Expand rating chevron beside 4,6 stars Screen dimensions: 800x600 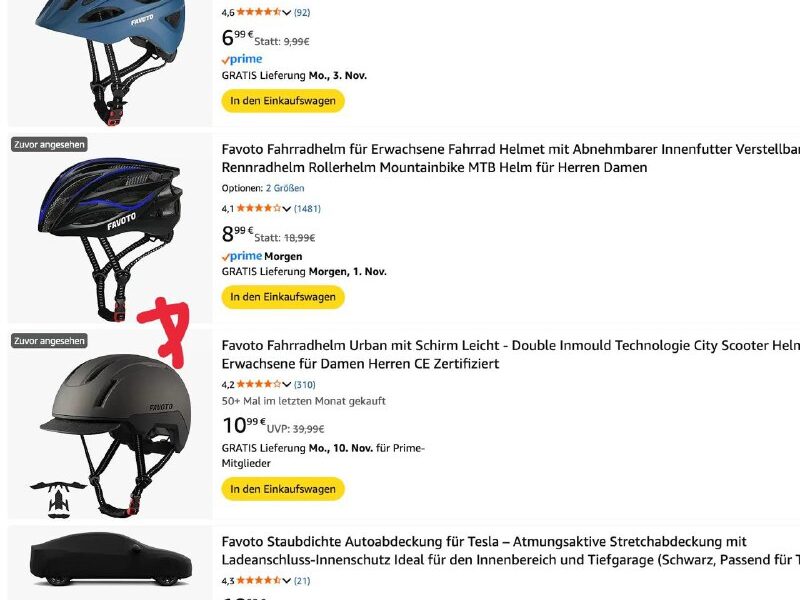(x=287, y=13)
